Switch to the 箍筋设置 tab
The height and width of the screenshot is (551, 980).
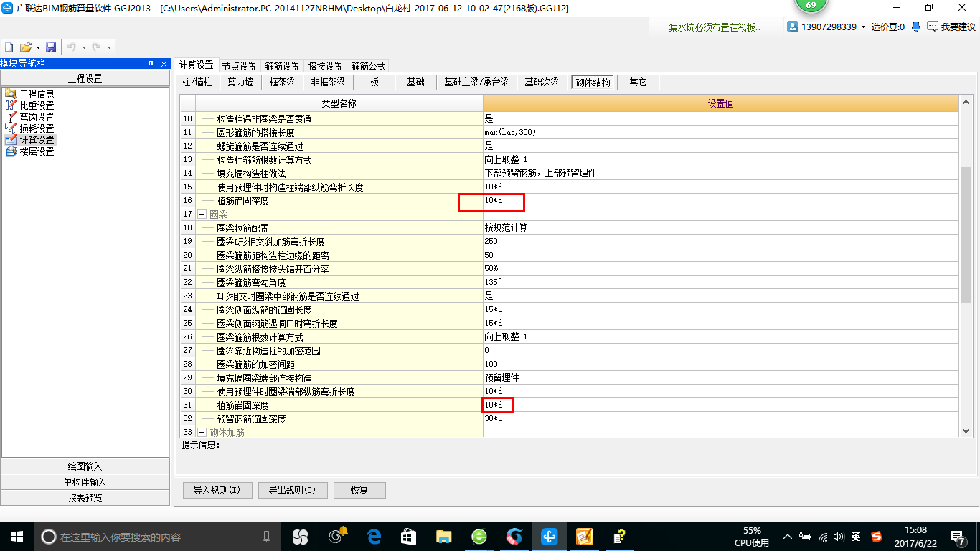coord(282,66)
